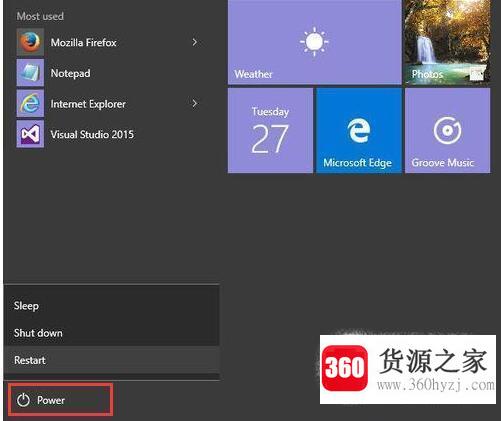Expand the Internet Explorer jump list arrow
The height and width of the screenshot is (421, 501).
pos(195,103)
